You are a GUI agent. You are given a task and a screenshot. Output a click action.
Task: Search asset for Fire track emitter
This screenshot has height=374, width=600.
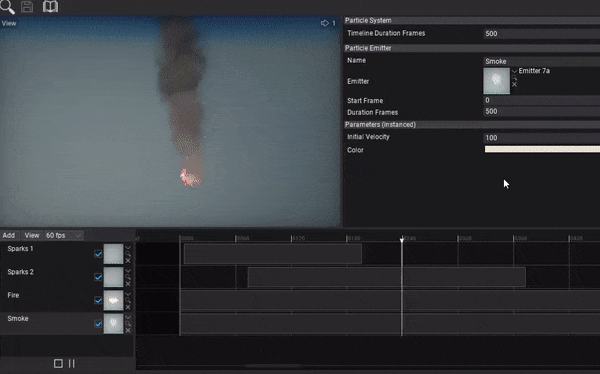coord(128,301)
